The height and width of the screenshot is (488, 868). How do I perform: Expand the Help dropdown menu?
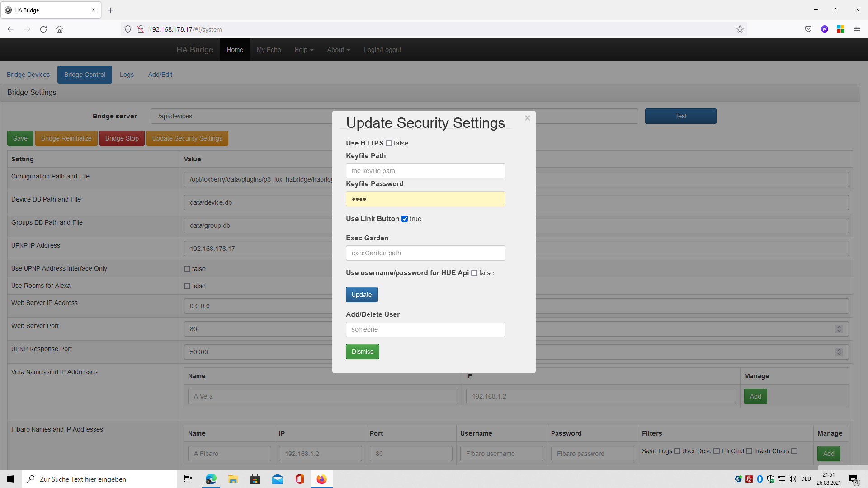(x=304, y=50)
